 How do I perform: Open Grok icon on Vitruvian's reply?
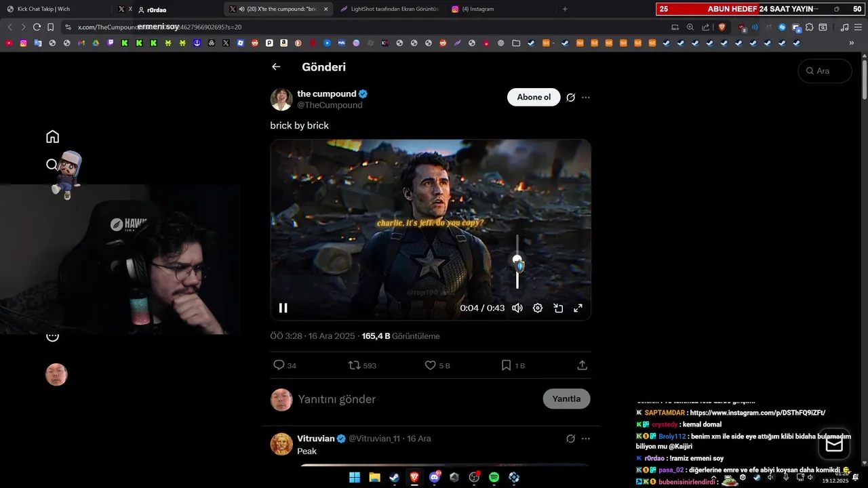pyautogui.click(x=571, y=439)
